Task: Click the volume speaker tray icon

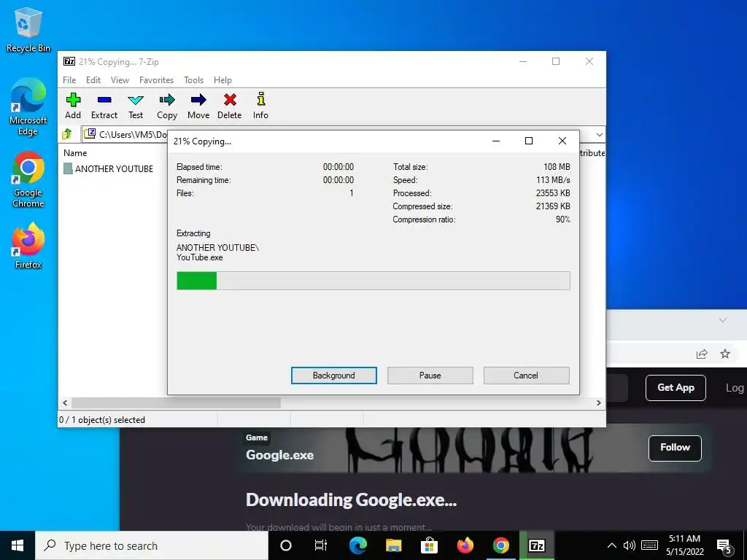Action: tap(630, 545)
